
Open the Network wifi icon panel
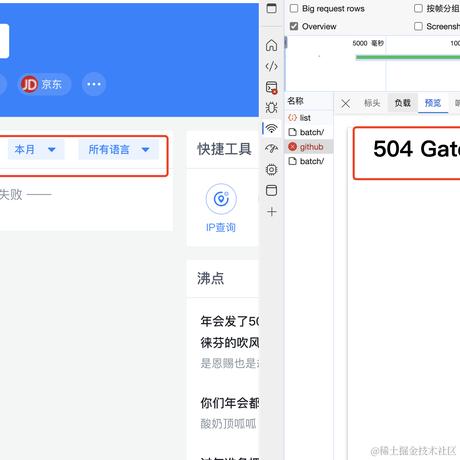pos(271,128)
